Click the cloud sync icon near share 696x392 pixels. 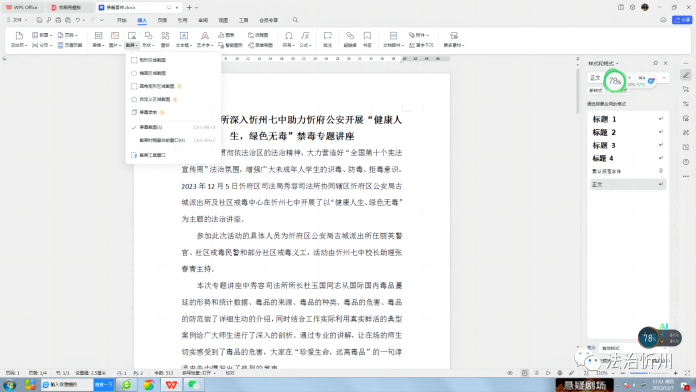(x=663, y=20)
